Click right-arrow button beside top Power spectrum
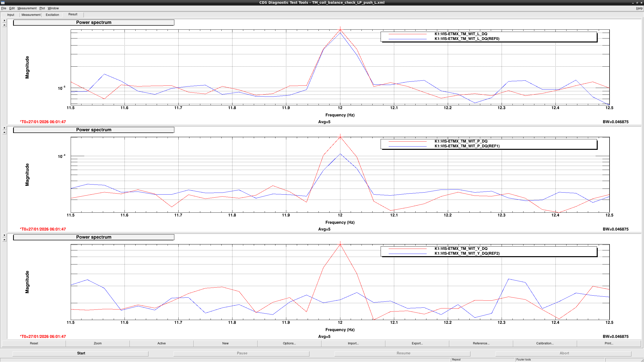 [x=4, y=21]
